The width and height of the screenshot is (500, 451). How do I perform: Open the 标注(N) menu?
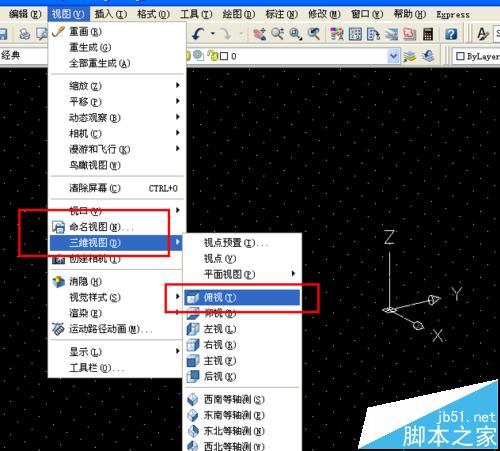282,14
